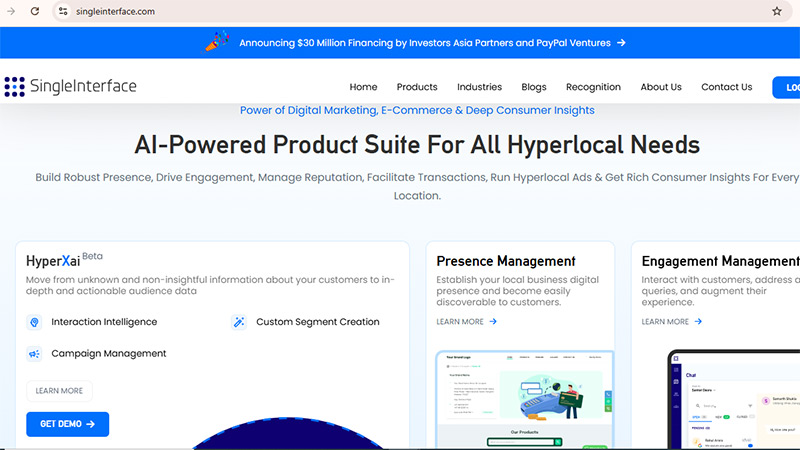Open the Industries menu
The height and width of the screenshot is (450, 800).
pyautogui.click(x=479, y=87)
